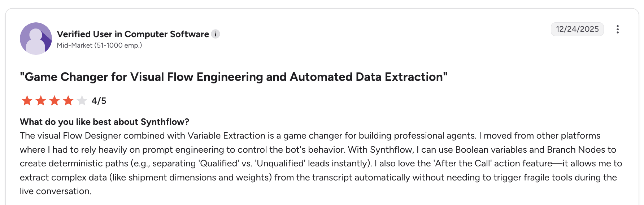Screen dimensions: 644x205
Task: Select the second orange rating star
Action: (41, 101)
